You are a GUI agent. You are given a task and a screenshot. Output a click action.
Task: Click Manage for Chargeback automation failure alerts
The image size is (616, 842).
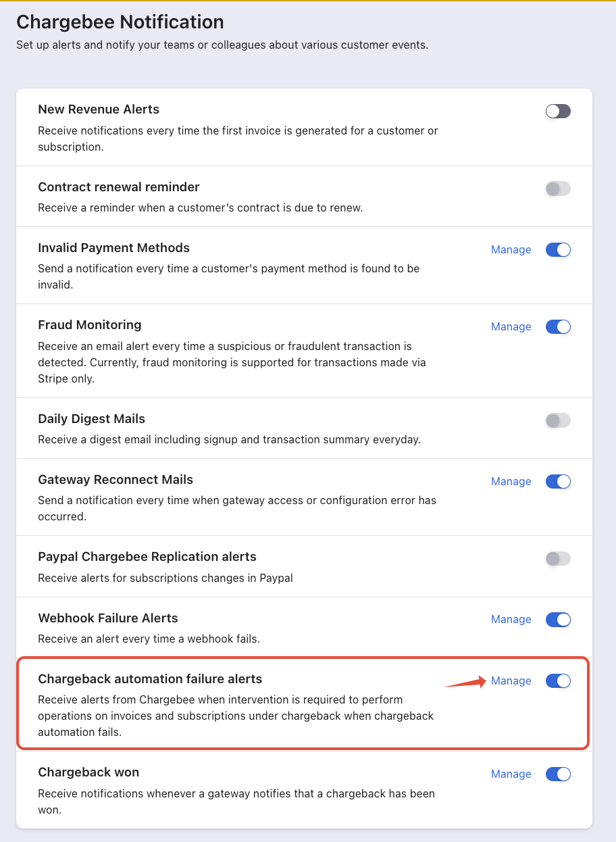pyautogui.click(x=511, y=681)
